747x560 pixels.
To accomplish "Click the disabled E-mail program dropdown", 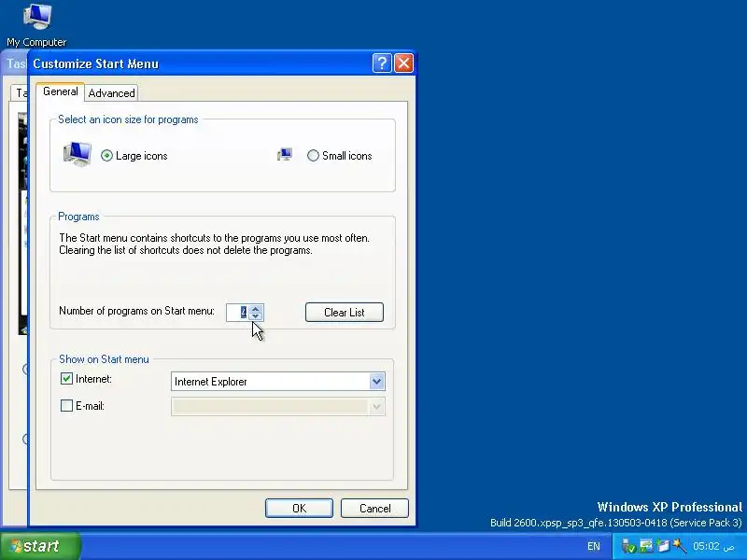I will [277, 407].
